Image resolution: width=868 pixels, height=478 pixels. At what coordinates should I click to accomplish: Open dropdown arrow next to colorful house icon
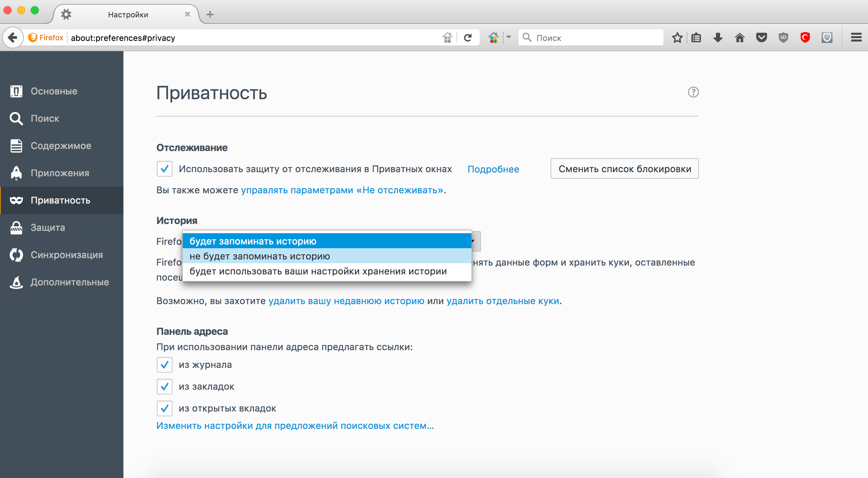click(x=509, y=37)
